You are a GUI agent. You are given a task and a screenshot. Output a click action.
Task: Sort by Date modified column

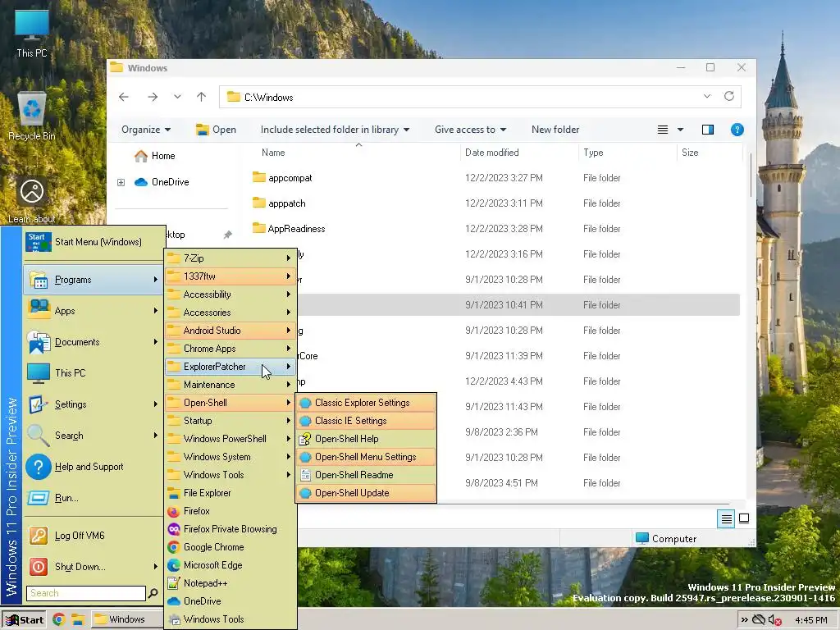[x=492, y=153]
